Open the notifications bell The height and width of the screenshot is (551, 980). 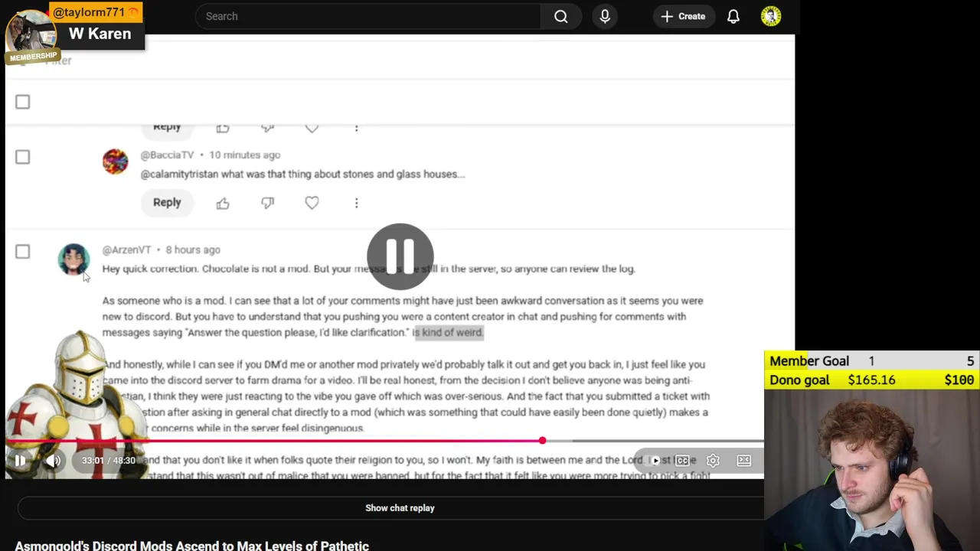click(733, 16)
